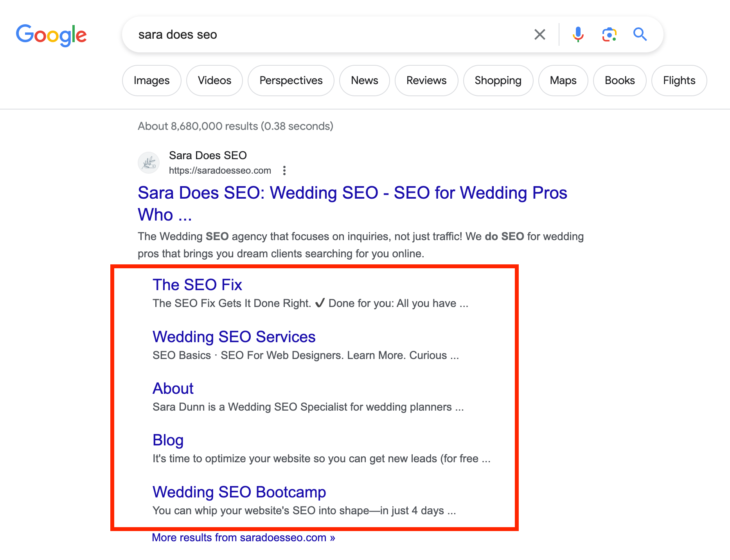
Task: Open Google Lens image search icon
Action: click(x=609, y=34)
